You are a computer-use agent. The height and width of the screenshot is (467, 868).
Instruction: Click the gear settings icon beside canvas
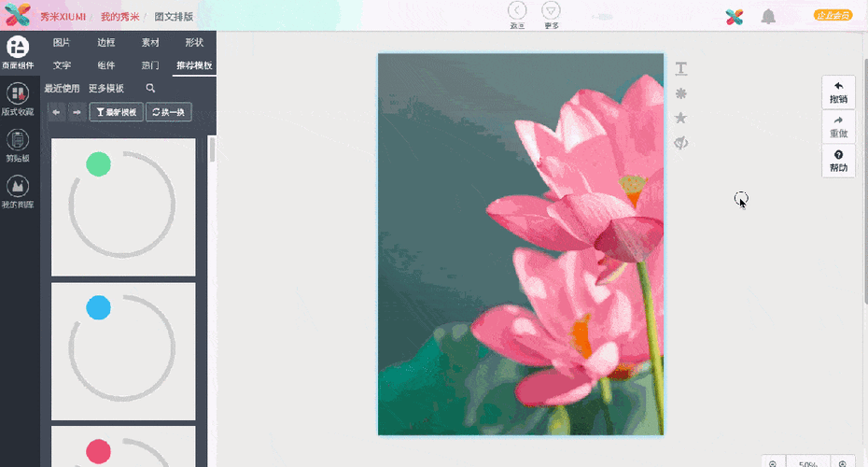[681, 93]
